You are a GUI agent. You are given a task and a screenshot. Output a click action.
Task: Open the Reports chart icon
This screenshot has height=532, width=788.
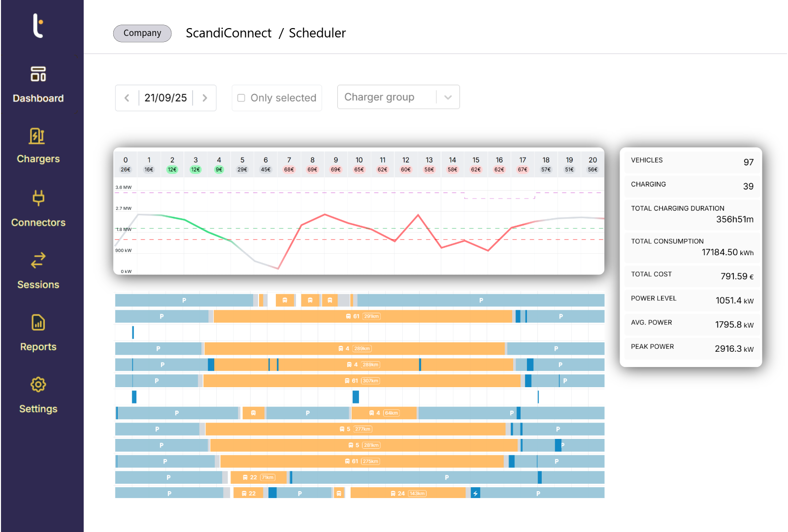38,323
